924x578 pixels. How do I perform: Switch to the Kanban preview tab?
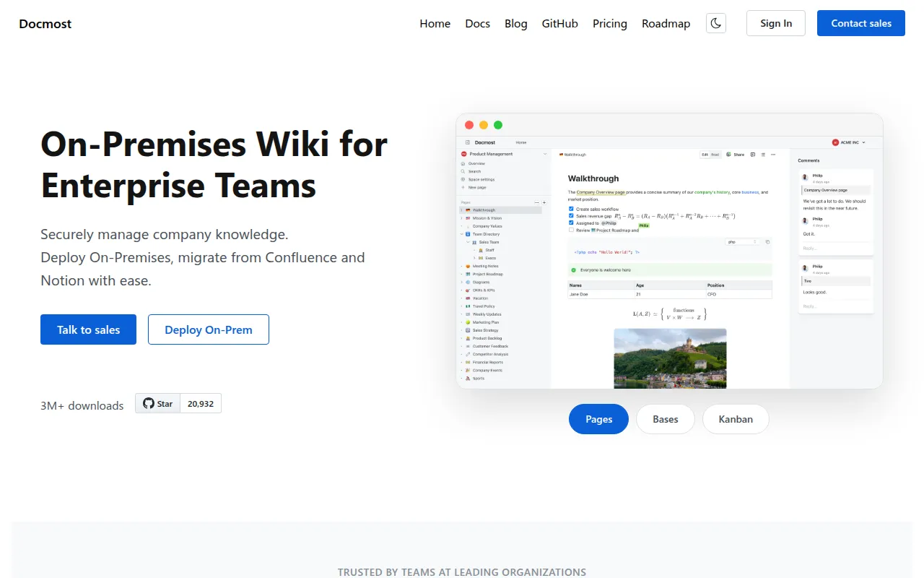(x=736, y=419)
